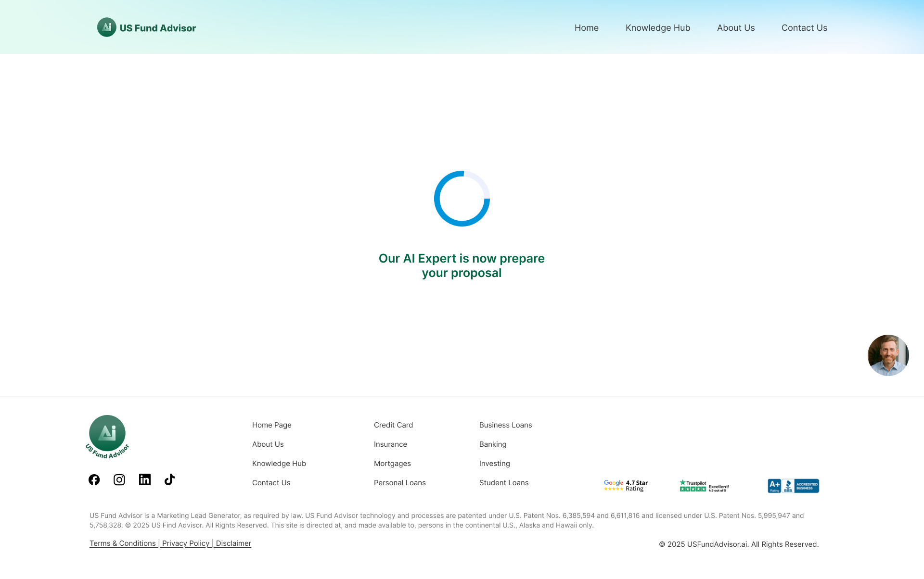Open the TikTok social icon
This screenshot has height=579, width=924.
pos(169,479)
